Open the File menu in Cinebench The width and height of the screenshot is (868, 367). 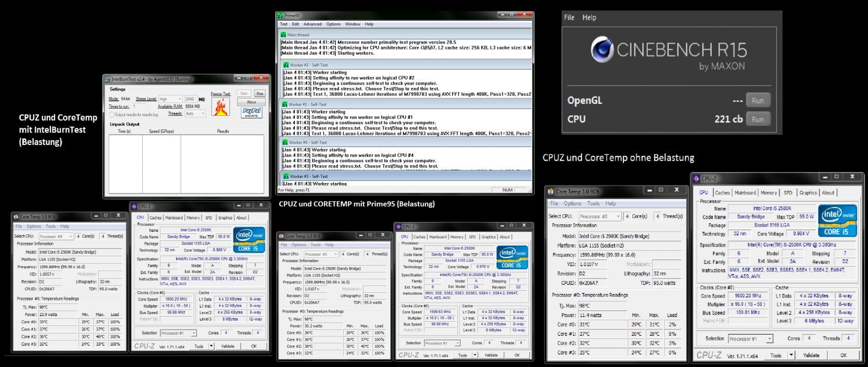click(x=569, y=17)
